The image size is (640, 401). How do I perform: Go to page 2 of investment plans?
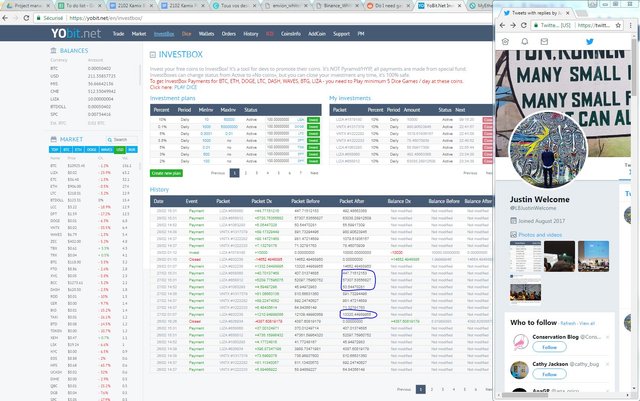(246, 173)
